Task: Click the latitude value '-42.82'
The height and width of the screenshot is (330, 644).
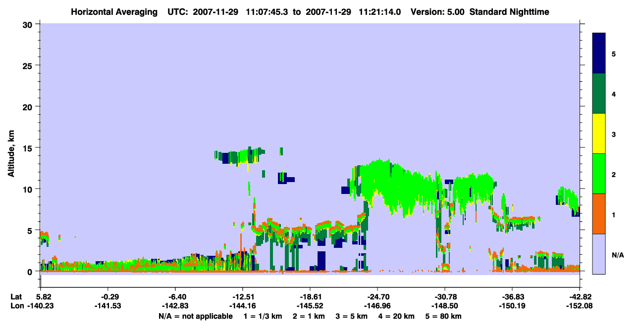Action: [580, 296]
